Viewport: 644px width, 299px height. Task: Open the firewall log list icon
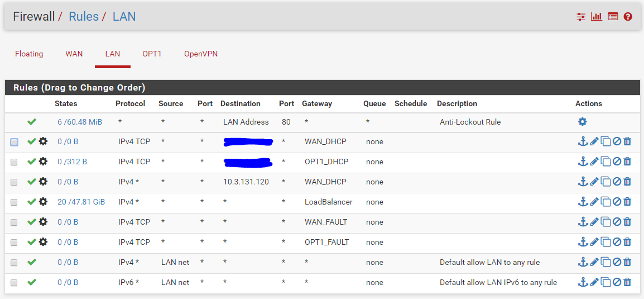click(613, 17)
